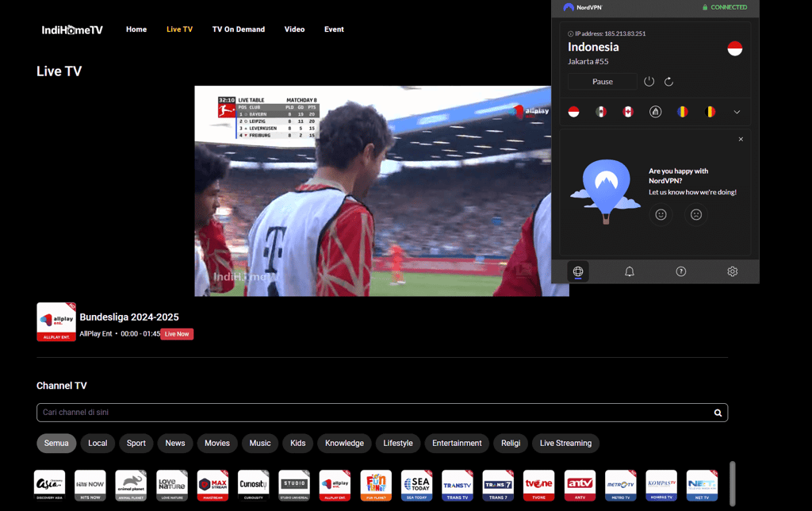The image size is (812, 511).
Task: Select the Entertainment category filter
Action: point(457,443)
